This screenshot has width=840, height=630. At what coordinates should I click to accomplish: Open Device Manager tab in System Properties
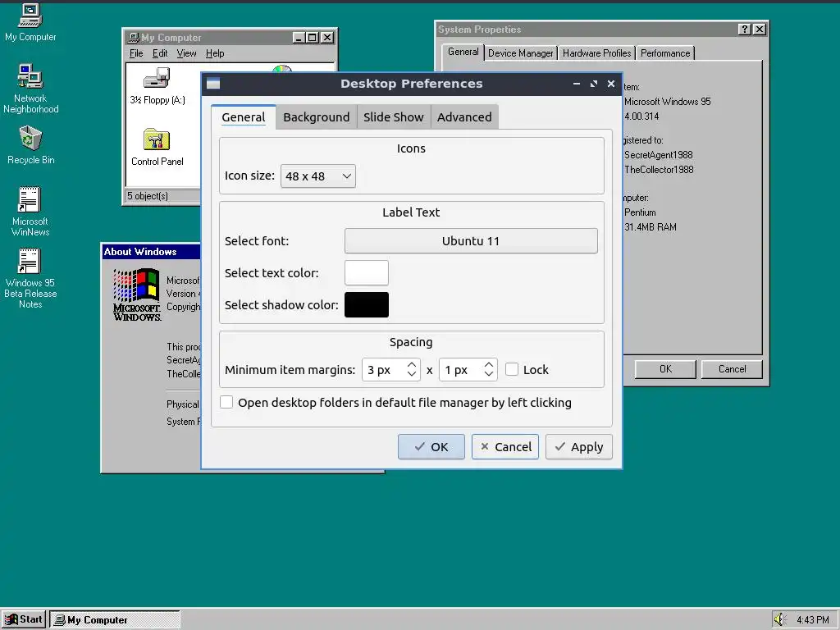click(520, 53)
